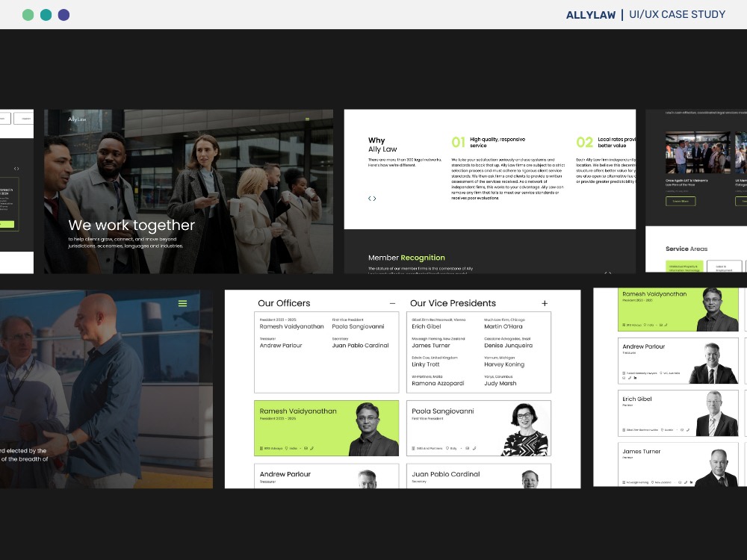The width and height of the screenshot is (747, 560).
Task: Click email icon on mobile James Turner card
Action: tap(680, 482)
